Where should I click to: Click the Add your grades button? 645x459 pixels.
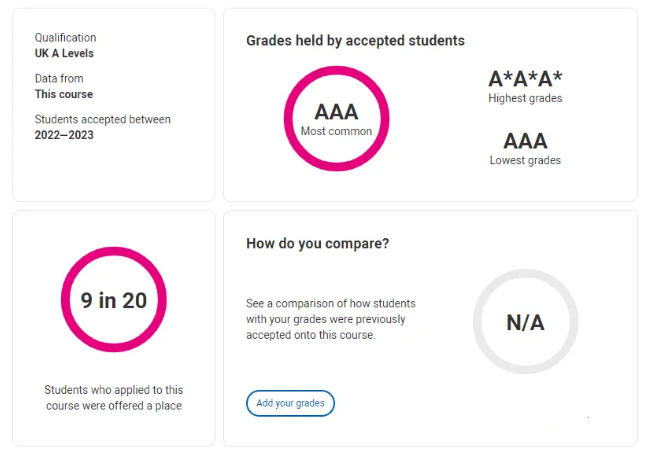290,403
